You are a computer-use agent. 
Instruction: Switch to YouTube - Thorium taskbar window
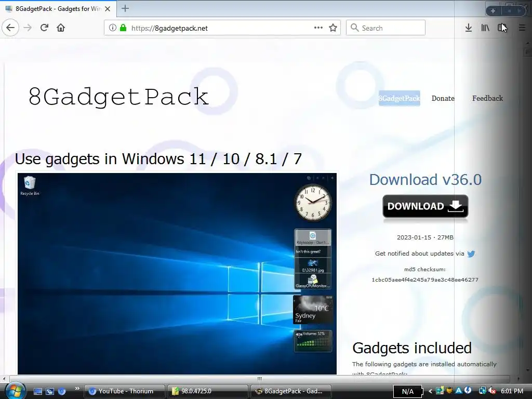(x=124, y=391)
